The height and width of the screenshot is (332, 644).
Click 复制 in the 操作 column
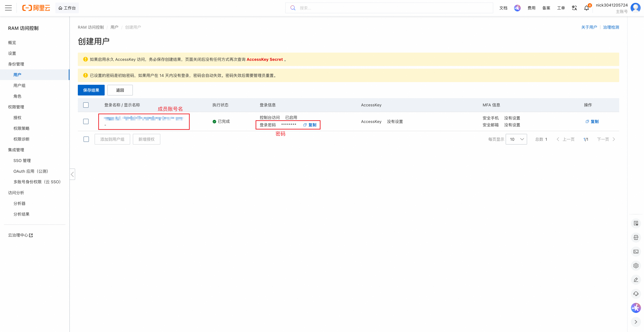pyautogui.click(x=592, y=122)
